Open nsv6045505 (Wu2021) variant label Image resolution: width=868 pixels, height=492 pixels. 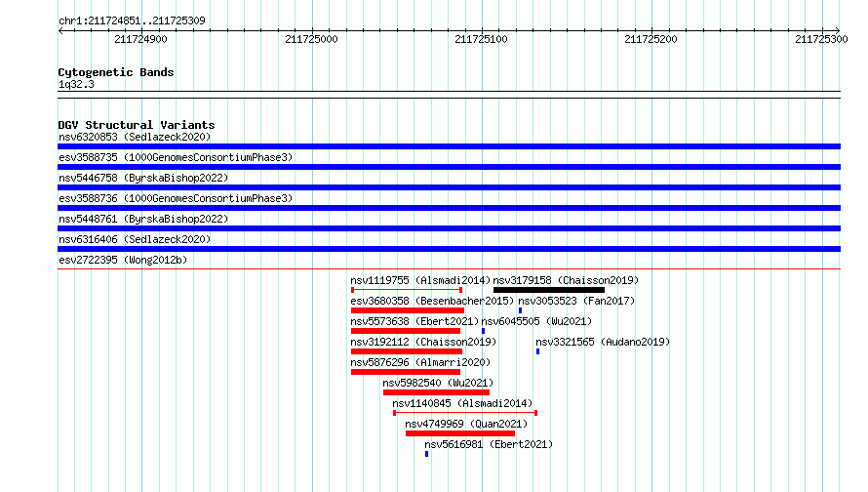(x=536, y=321)
